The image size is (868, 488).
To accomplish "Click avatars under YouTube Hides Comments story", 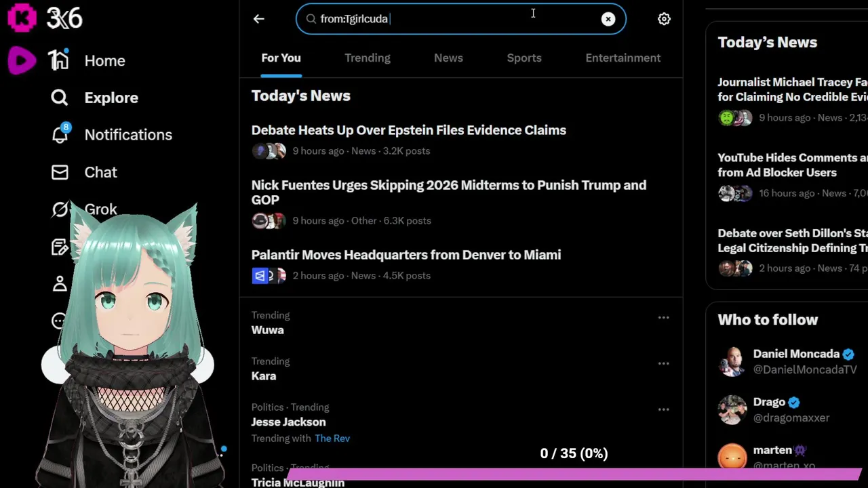I will (x=735, y=193).
